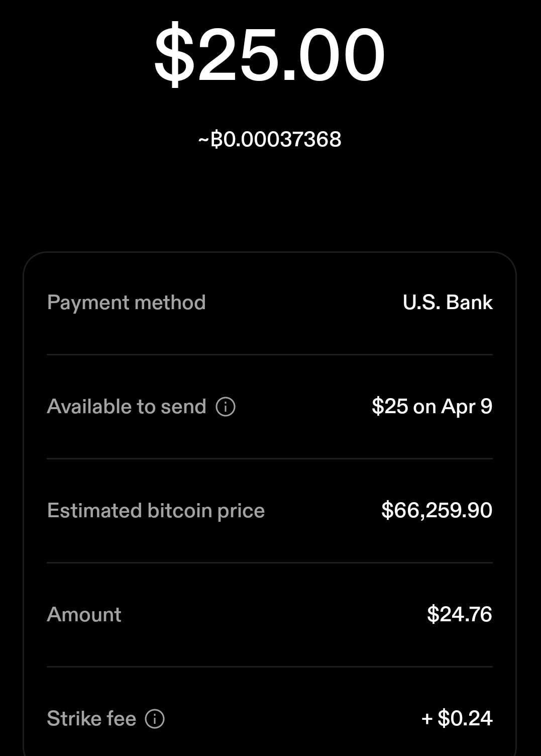Click the divider line below Payment method
This screenshot has height=756, width=541.
pos(270,354)
